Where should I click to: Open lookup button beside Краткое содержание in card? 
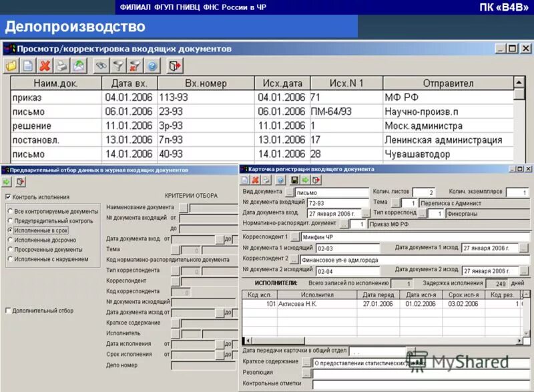306,363
